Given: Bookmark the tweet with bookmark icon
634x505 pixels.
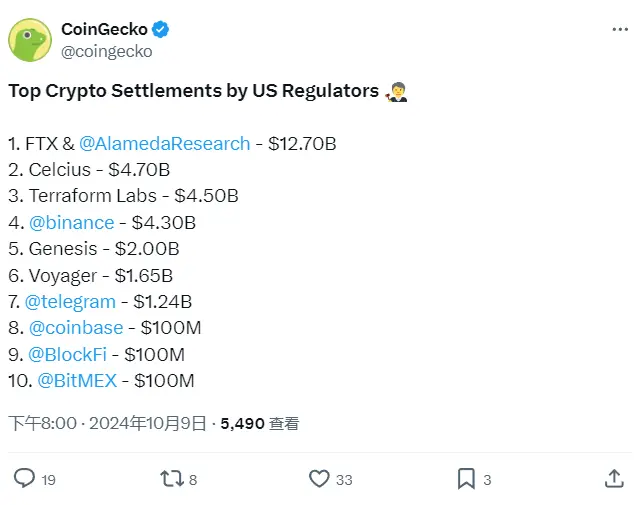Looking at the screenshot, I should pos(466,479).
